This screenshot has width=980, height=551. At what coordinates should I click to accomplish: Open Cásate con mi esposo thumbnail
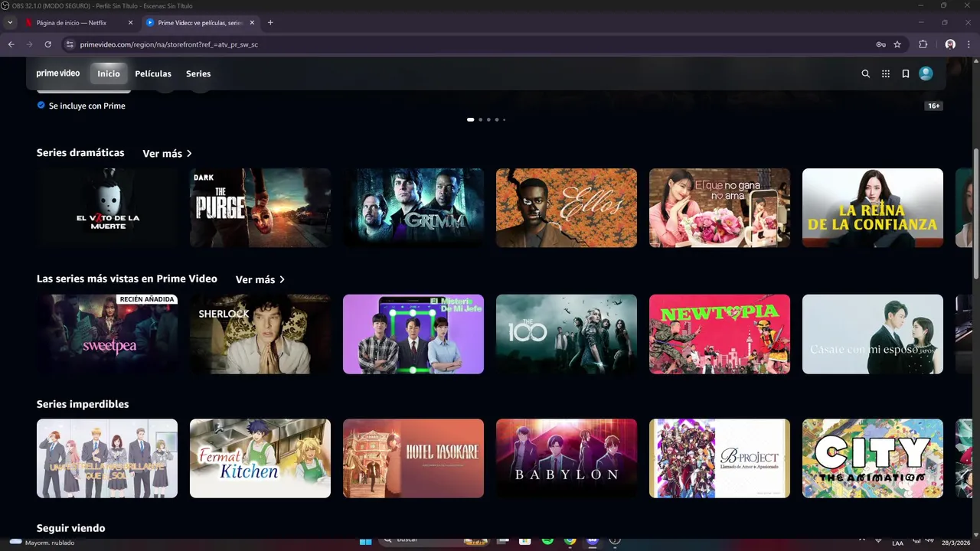(873, 334)
